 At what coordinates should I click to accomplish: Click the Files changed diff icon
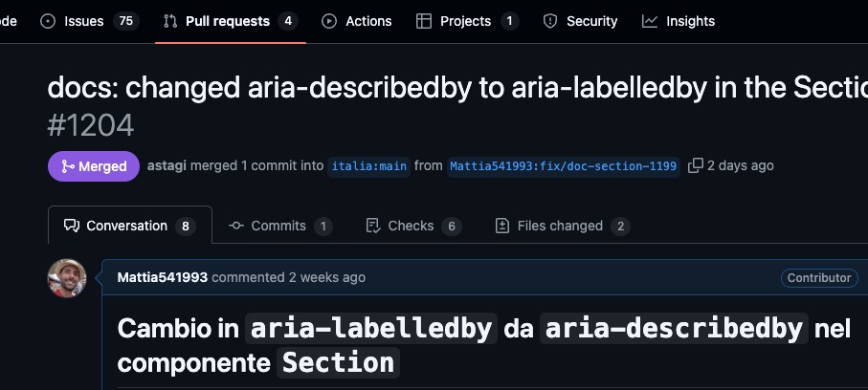(x=502, y=226)
